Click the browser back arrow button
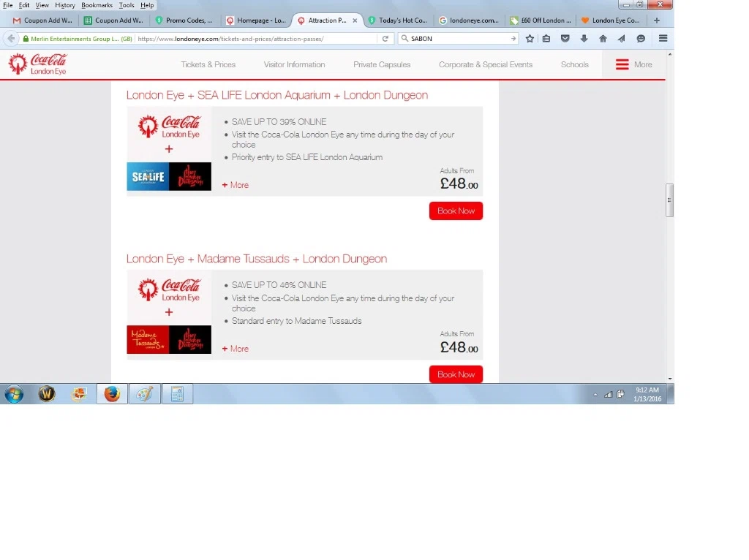This screenshot has width=749, height=560. point(12,39)
